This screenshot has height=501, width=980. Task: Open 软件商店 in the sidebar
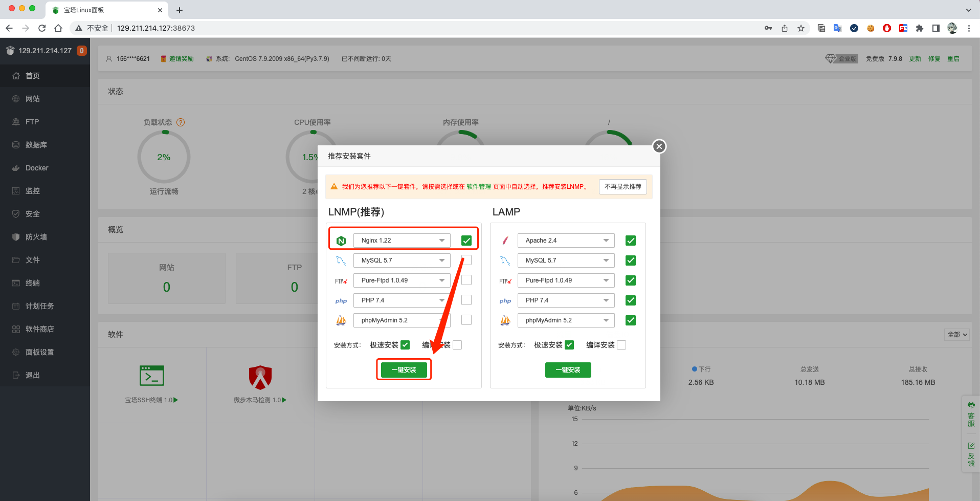click(x=45, y=329)
